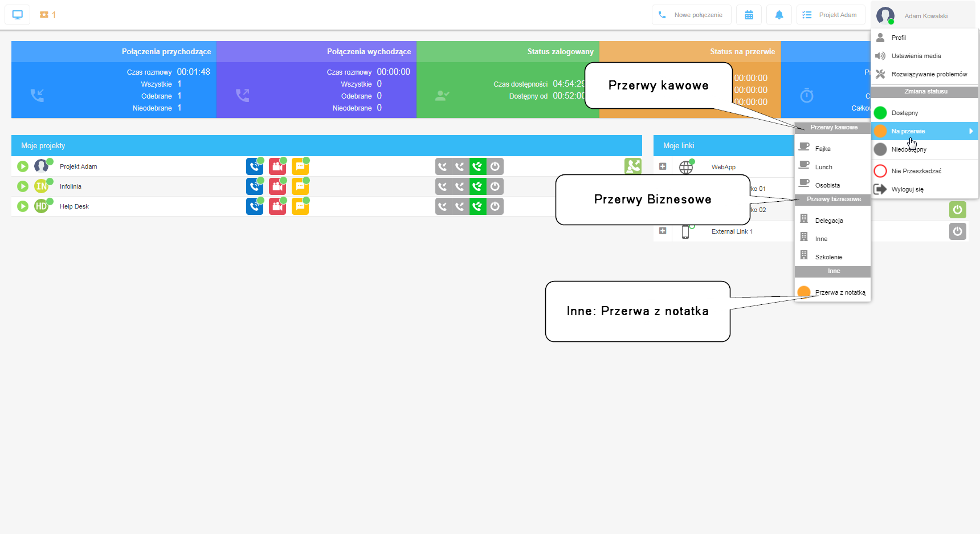The image size is (980, 534).
Task: Expand the WebApp link row
Action: pos(663,166)
